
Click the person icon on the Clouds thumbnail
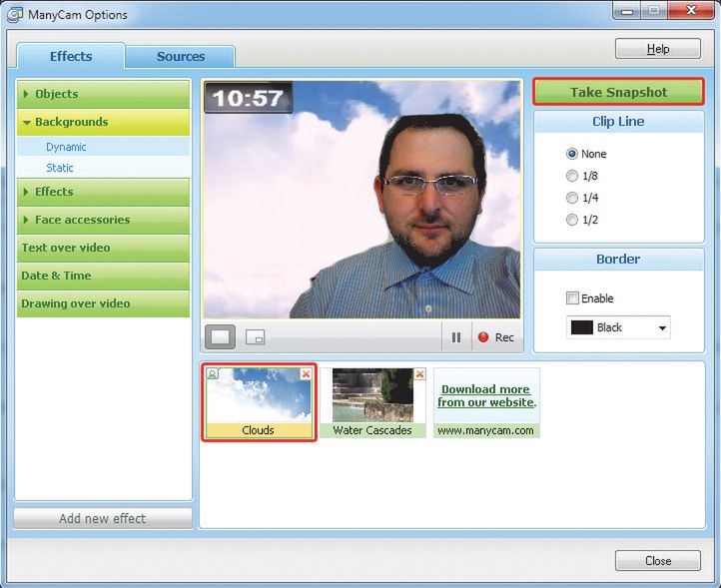212,373
